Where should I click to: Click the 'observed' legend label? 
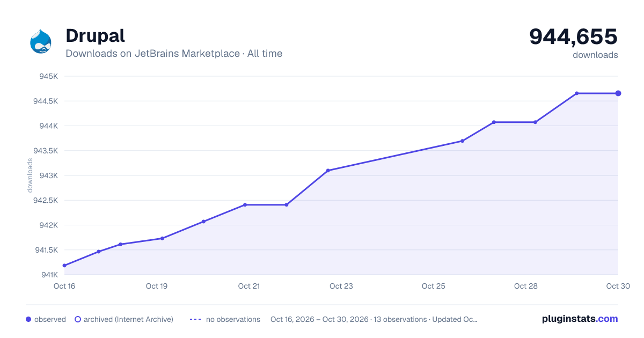click(50, 319)
